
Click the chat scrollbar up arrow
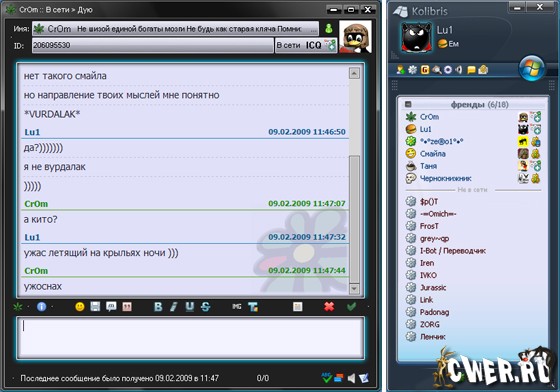point(354,74)
